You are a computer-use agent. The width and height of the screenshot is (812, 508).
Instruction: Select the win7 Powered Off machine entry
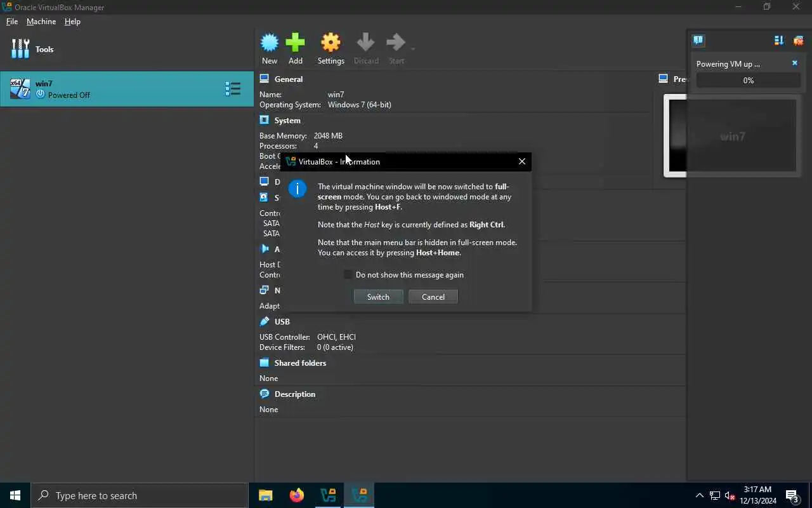(127, 89)
